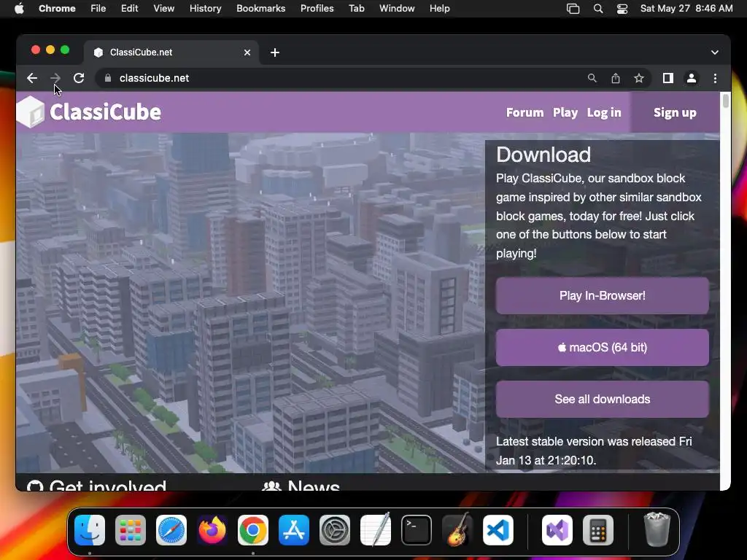Open Launchpad from the Dock
This screenshot has height=560, width=747.
click(x=131, y=530)
